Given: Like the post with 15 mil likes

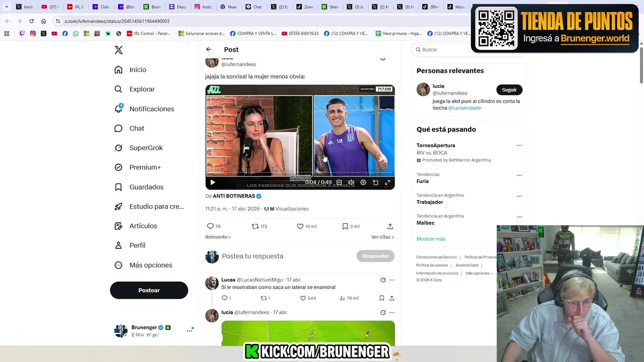Looking at the screenshot, I should pos(306,226).
